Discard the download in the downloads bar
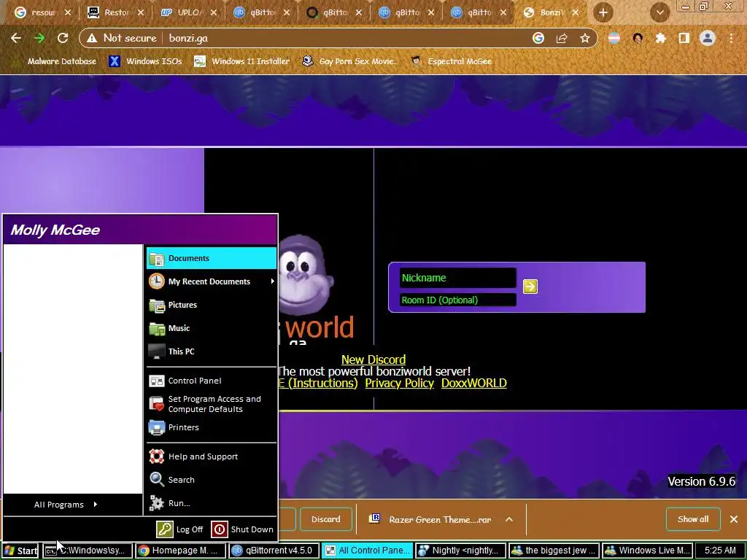747x560 pixels. click(x=326, y=519)
